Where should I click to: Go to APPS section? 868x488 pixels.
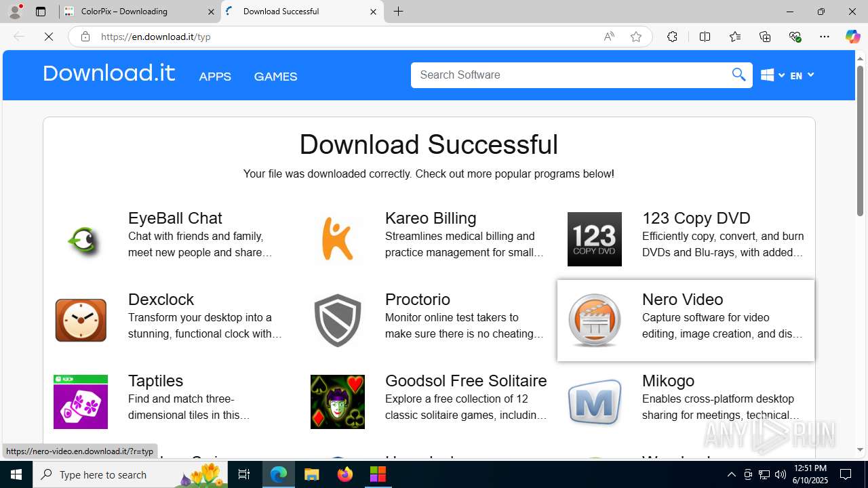click(x=215, y=77)
